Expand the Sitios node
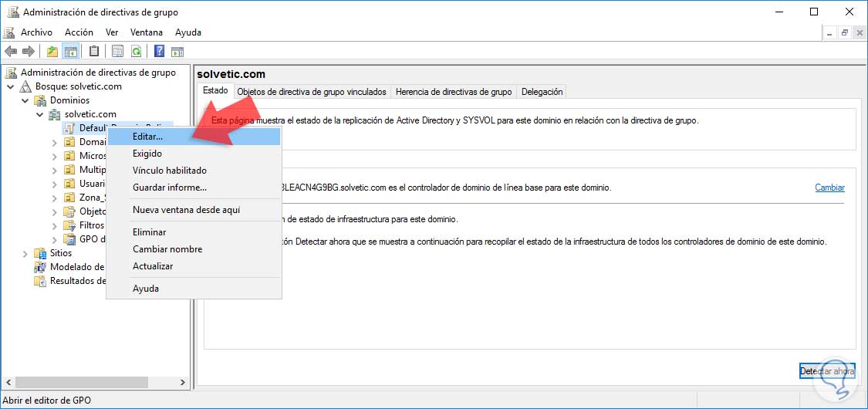This screenshot has height=409, width=868. click(25, 253)
